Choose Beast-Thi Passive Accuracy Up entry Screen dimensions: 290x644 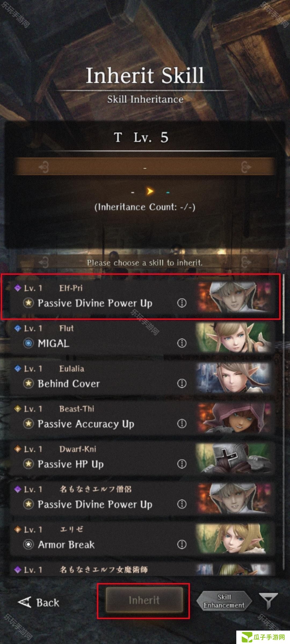coord(142,417)
